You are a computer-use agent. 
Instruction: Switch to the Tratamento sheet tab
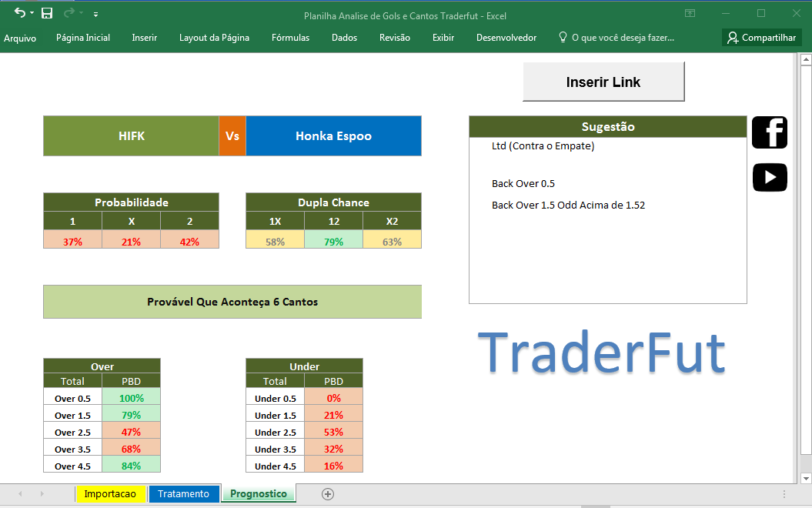tap(183, 493)
